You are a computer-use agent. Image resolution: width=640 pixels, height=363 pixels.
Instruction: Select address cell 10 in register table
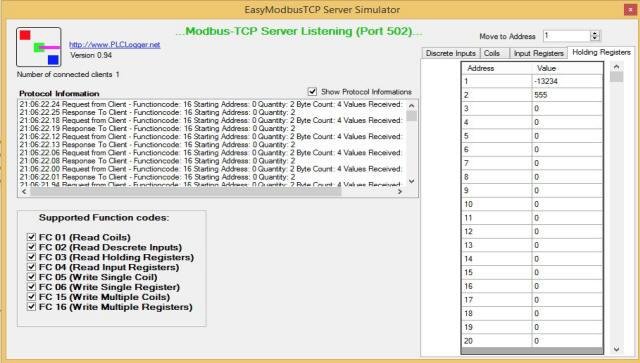[497, 204]
